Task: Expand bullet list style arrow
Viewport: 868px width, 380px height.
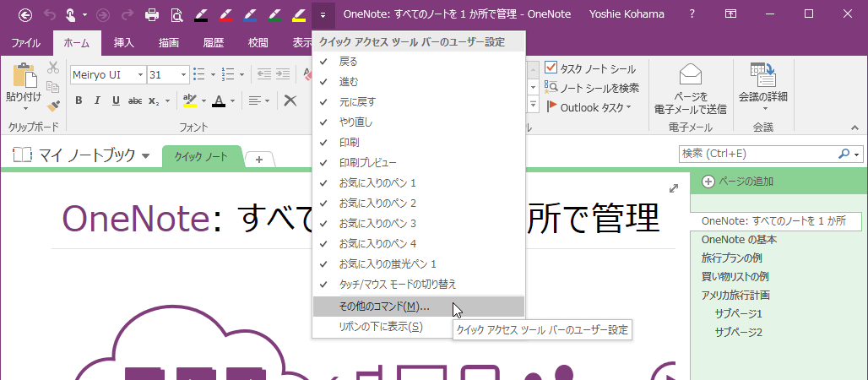Action: pos(213,74)
